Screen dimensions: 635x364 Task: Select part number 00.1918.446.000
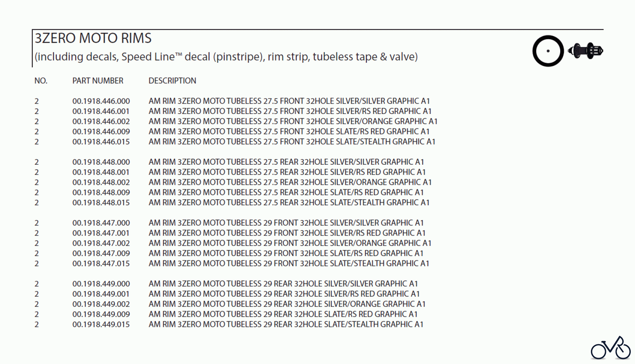[101, 101]
